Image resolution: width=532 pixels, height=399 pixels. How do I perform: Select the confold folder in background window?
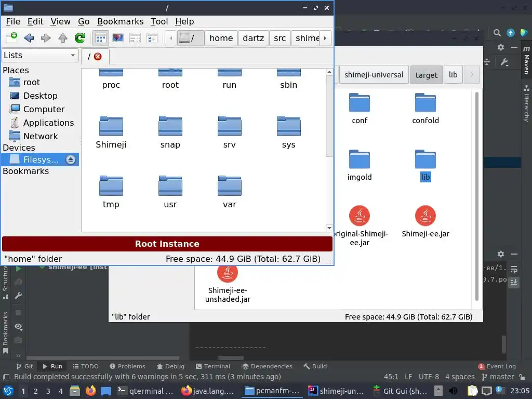(x=425, y=109)
